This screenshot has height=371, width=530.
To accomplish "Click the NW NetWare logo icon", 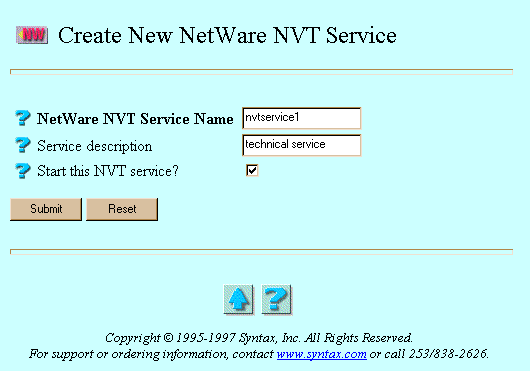I will [32, 35].
